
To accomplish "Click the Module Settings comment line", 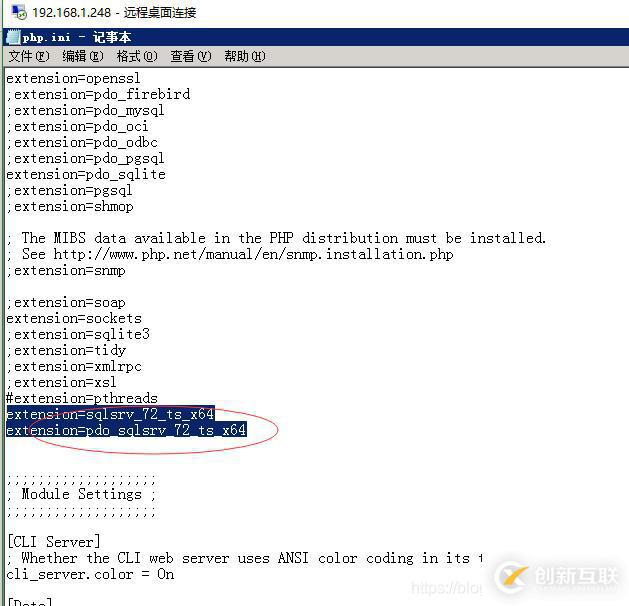I will click(x=81, y=494).
